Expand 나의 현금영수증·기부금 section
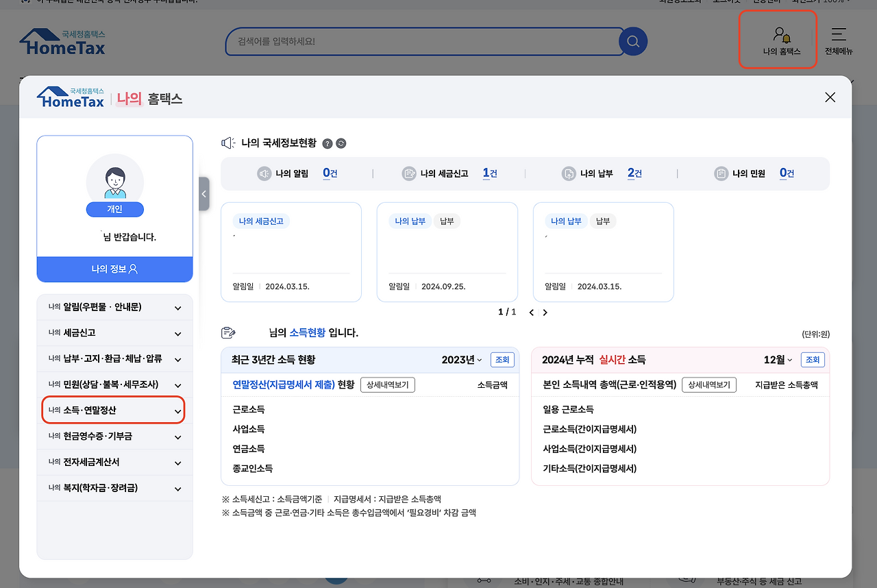The width and height of the screenshot is (877, 588). coord(114,436)
